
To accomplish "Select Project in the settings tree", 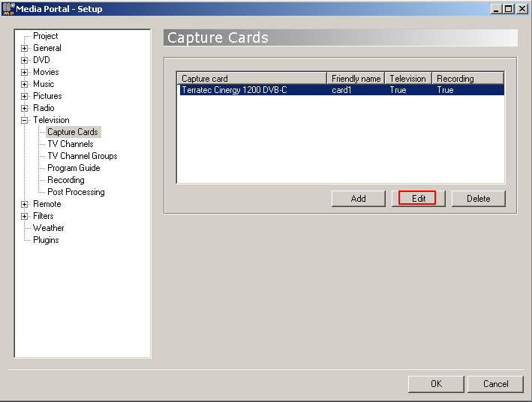I will point(46,36).
